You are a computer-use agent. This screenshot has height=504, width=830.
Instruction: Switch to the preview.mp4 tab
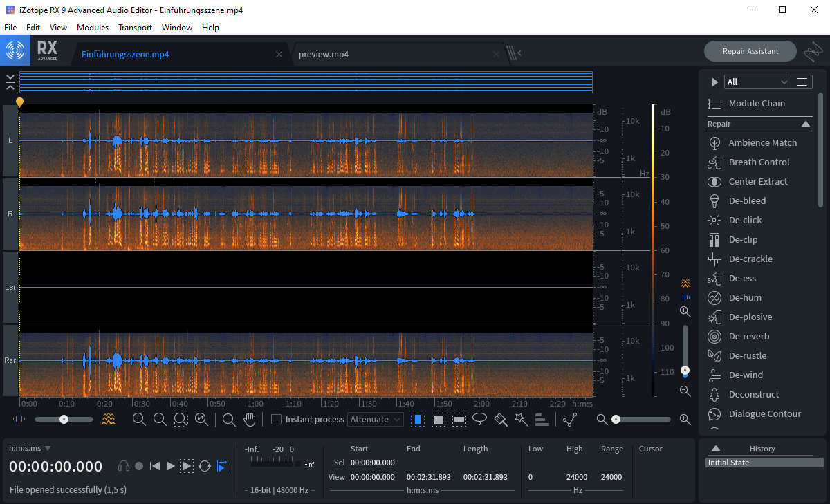[x=322, y=53]
